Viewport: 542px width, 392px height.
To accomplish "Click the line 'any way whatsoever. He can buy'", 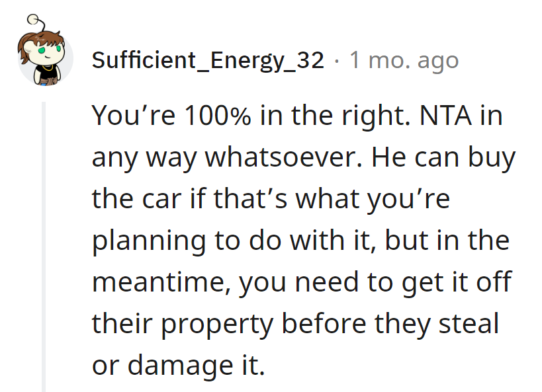I will (303, 158).
